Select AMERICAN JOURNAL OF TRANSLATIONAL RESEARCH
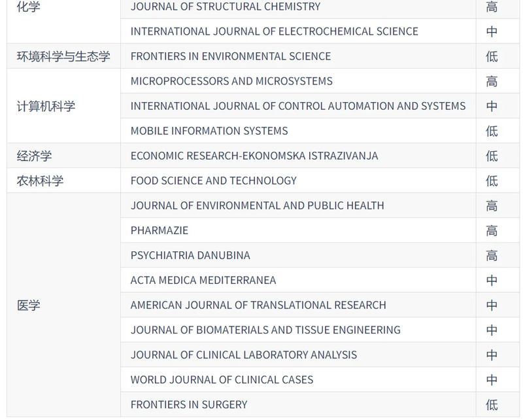 (x=258, y=305)
